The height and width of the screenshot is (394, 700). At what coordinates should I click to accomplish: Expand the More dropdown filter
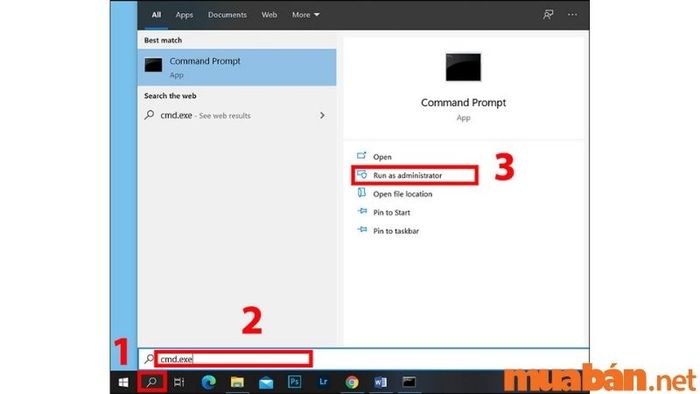tap(306, 15)
